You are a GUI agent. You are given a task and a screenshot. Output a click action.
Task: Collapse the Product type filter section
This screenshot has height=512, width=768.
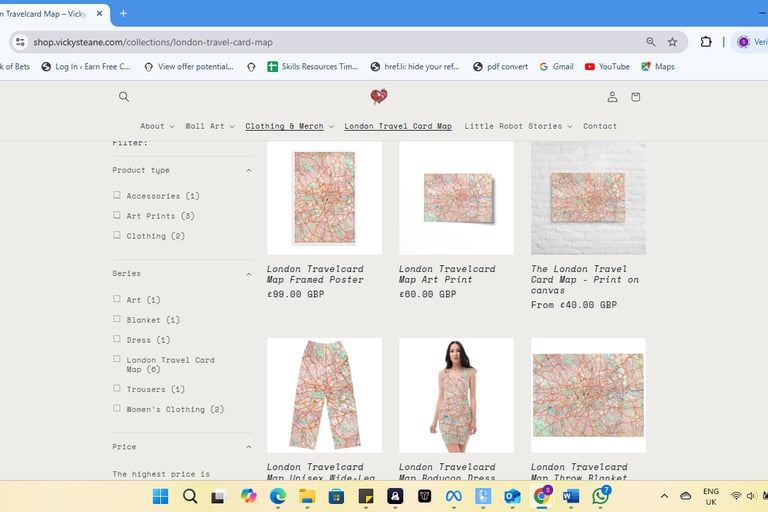click(x=182, y=170)
